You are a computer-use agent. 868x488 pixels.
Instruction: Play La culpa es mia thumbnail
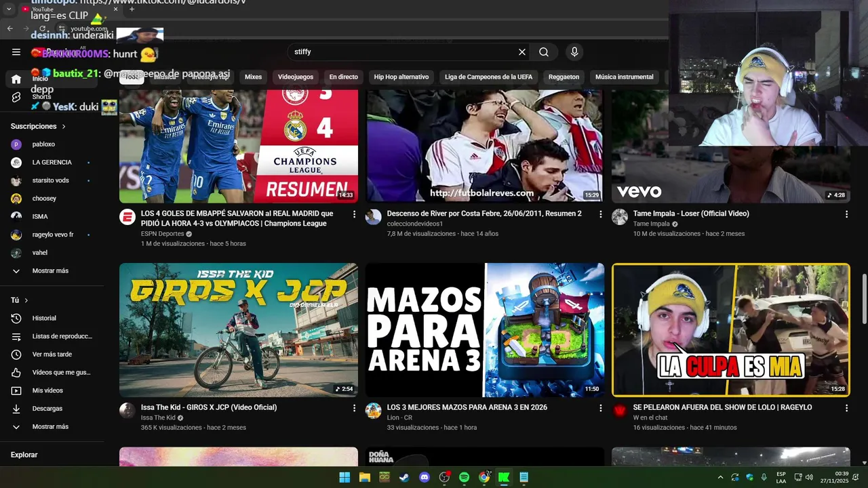pyautogui.click(x=731, y=330)
